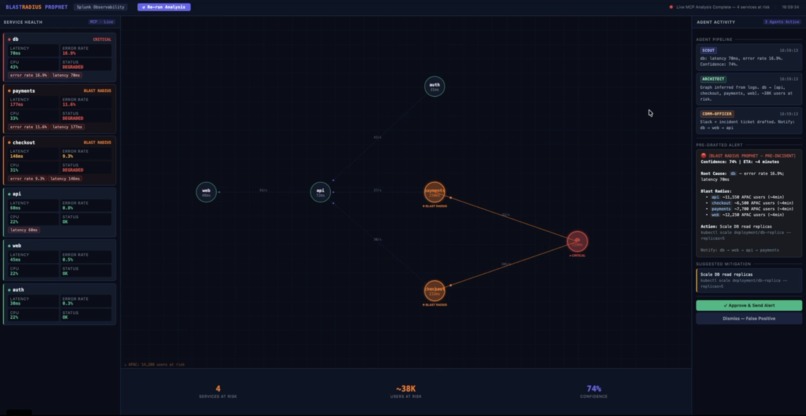Click the MCP Live indicator badge
The width and height of the screenshot is (806, 416).
click(x=101, y=22)
